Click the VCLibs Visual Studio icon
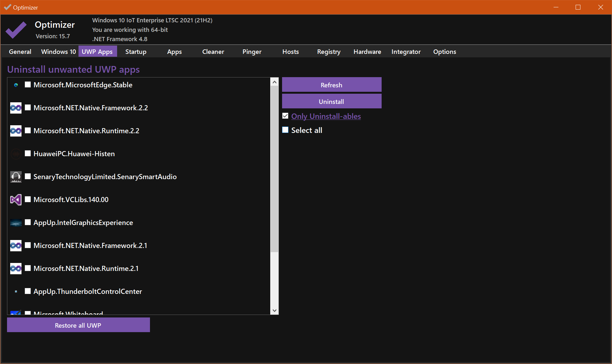This screenshot has height=364, width=612. tap(16, 200)
